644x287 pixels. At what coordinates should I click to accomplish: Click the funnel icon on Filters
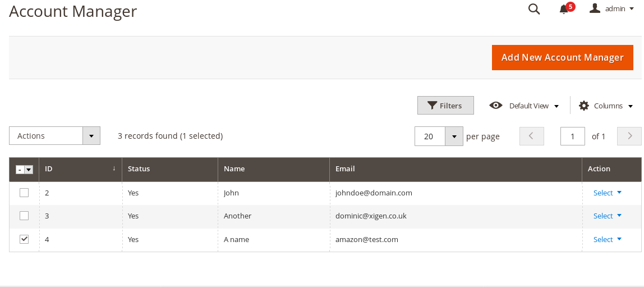coord(431,106)
